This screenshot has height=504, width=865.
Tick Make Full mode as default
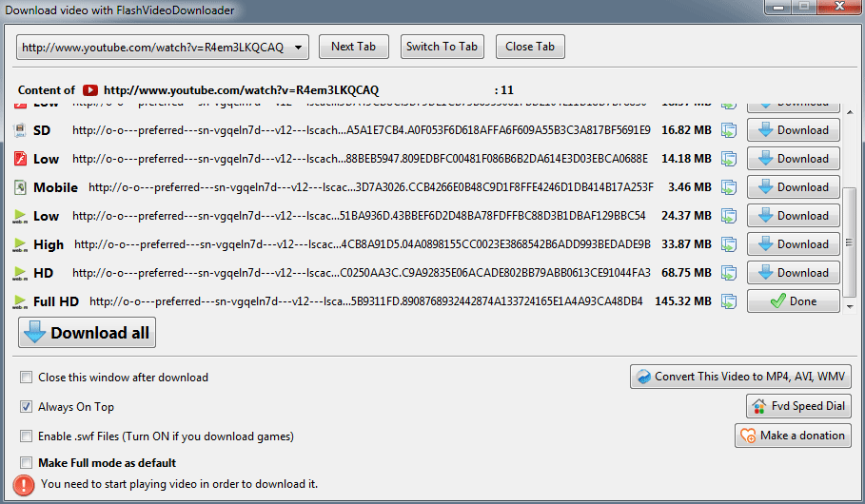point(26,463)
